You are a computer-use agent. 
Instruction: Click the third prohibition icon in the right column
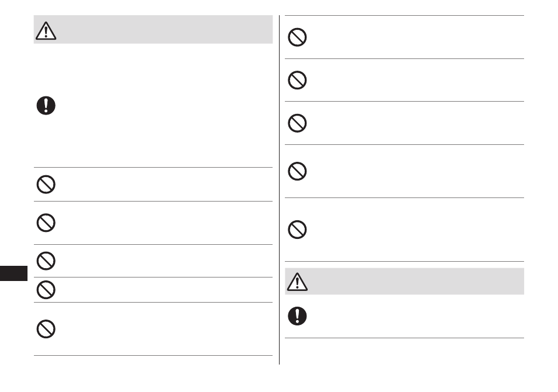pos(297,123)
